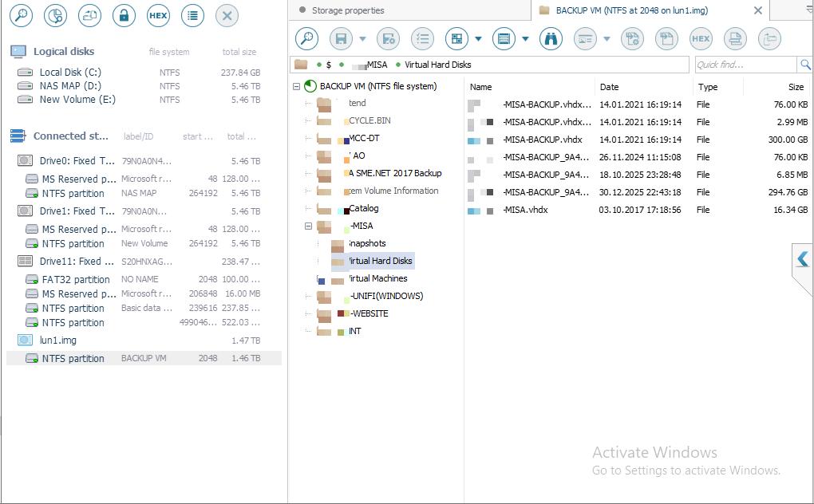Click the round X icon in left toolbar
814x504 pixels.
(227, 16)
